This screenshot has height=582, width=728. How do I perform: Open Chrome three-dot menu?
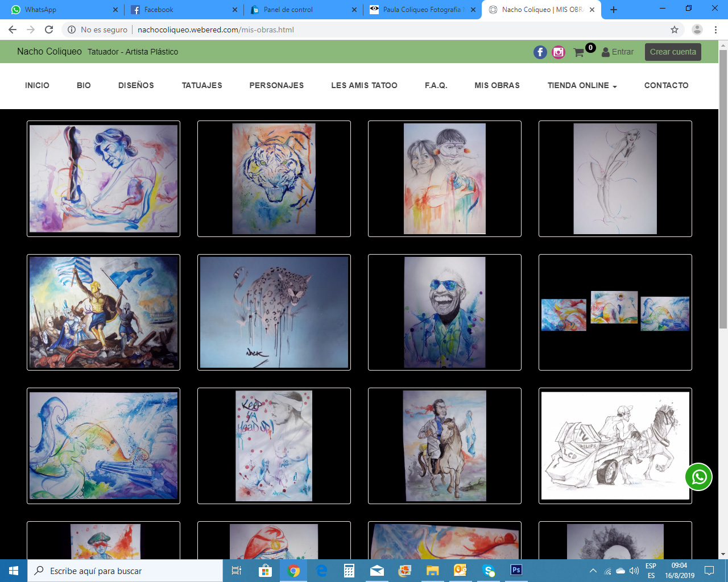click(715, 30)
